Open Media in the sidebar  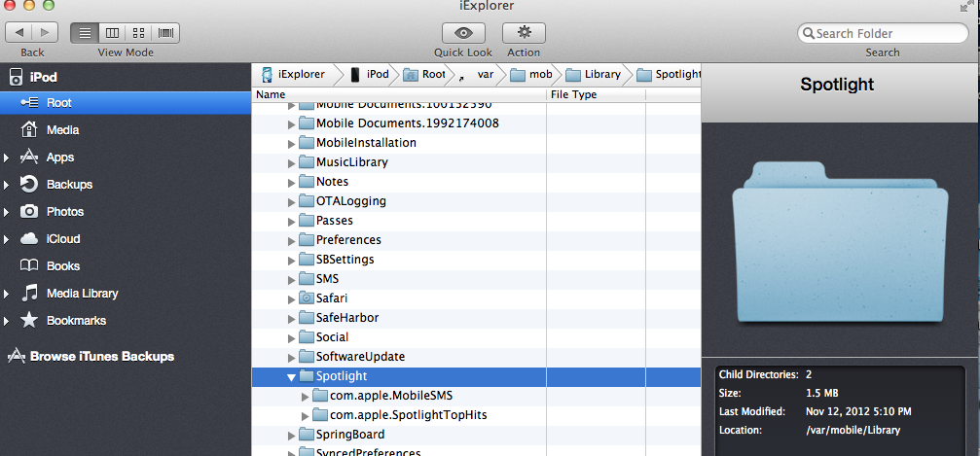(x=125, y=130)
